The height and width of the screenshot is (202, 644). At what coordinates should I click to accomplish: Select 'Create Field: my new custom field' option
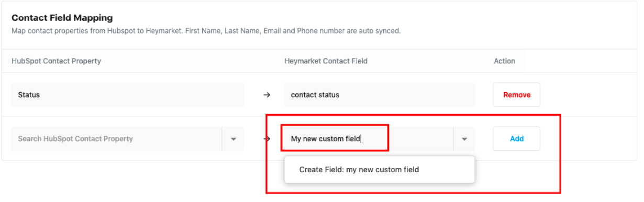click(380, 170)
